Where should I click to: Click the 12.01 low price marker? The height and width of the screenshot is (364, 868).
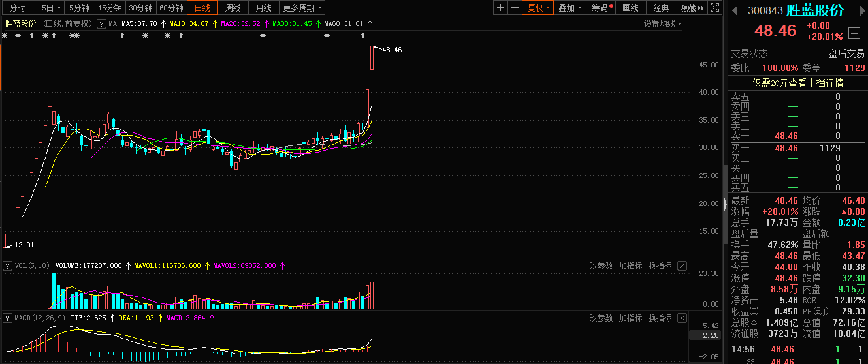point(24,245)
